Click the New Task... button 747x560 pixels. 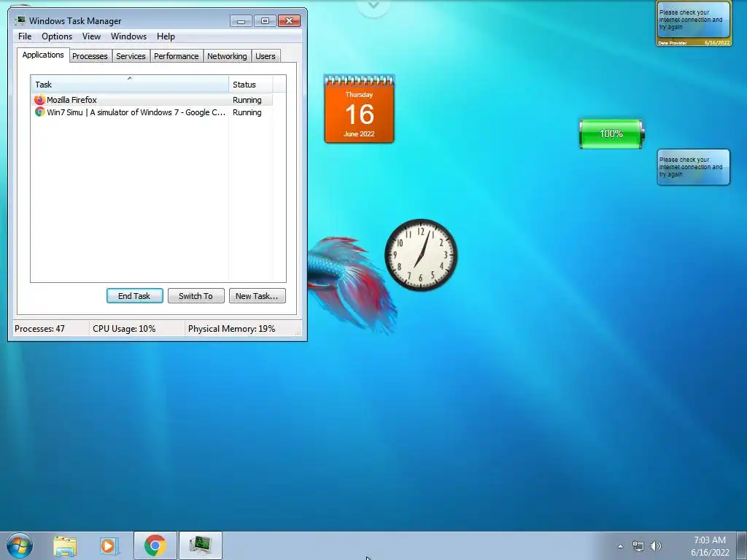point(257,296)
